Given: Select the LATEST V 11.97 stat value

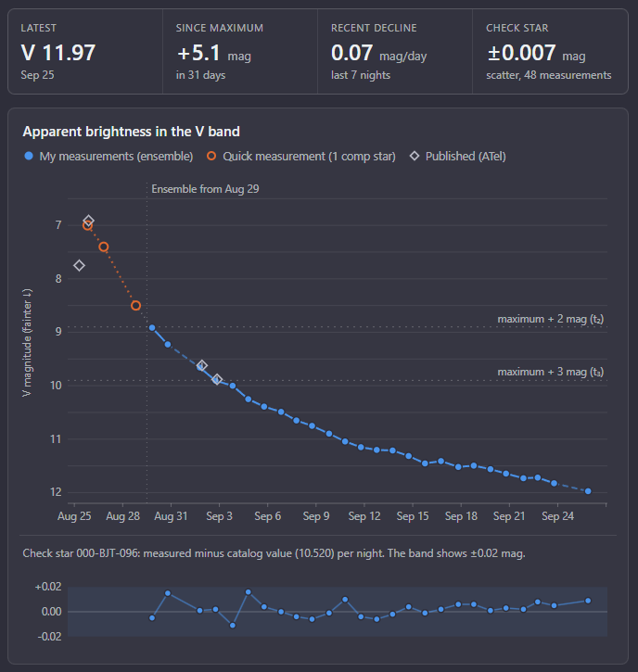Looking at the screenshot, I should click(58, 53).
